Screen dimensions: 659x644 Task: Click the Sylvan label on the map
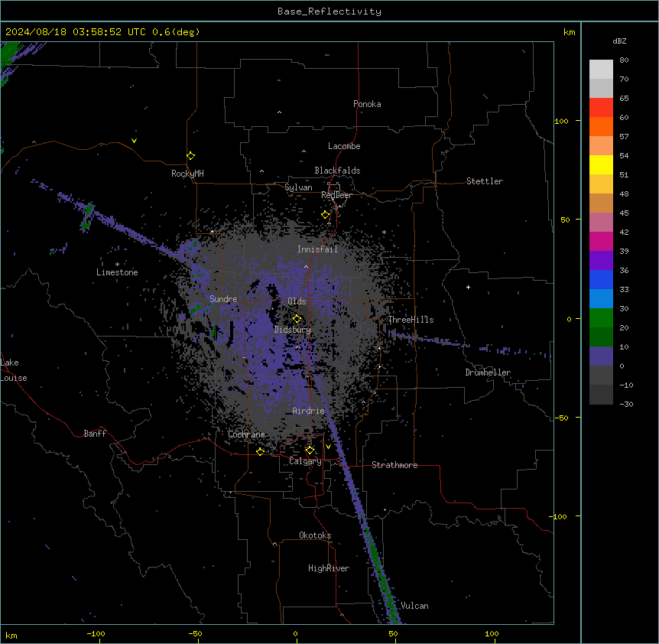point(298,187)
